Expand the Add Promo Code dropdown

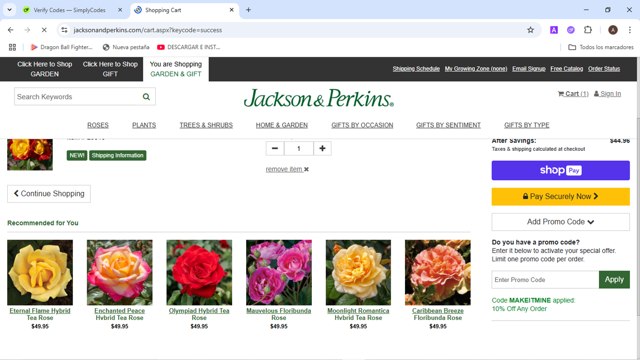[560, 222]
